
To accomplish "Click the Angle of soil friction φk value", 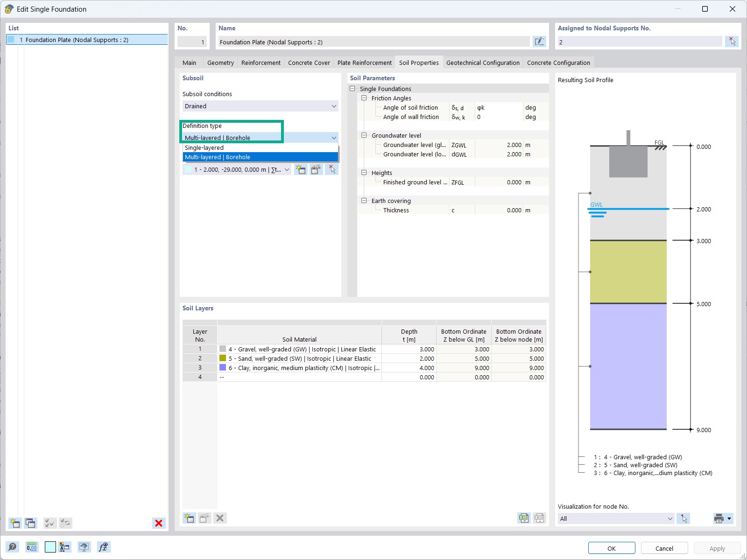I will click(x=499, y=107).
